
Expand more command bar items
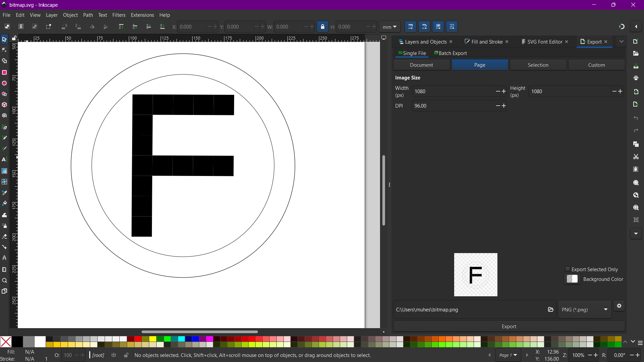636,234
